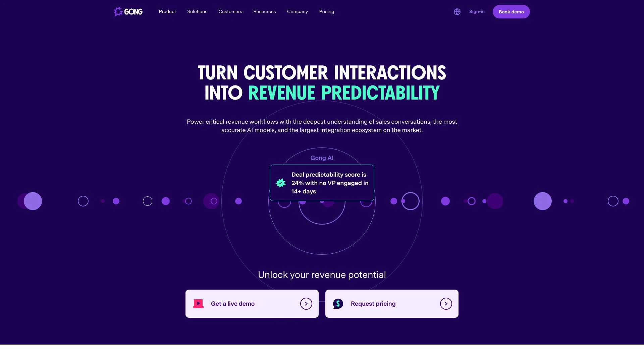Click the video play icon on live demo
Viewport: 644px width, 362px height.
coord(198,303)
